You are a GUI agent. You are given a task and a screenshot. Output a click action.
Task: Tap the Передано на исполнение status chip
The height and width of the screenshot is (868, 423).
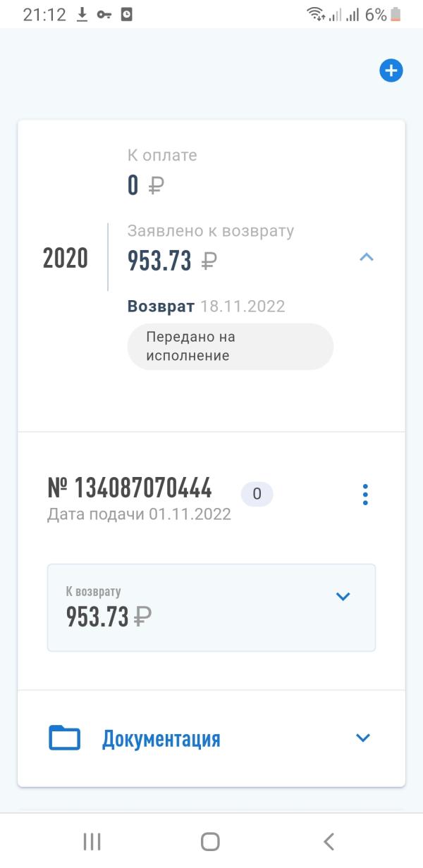click(231, 347)
